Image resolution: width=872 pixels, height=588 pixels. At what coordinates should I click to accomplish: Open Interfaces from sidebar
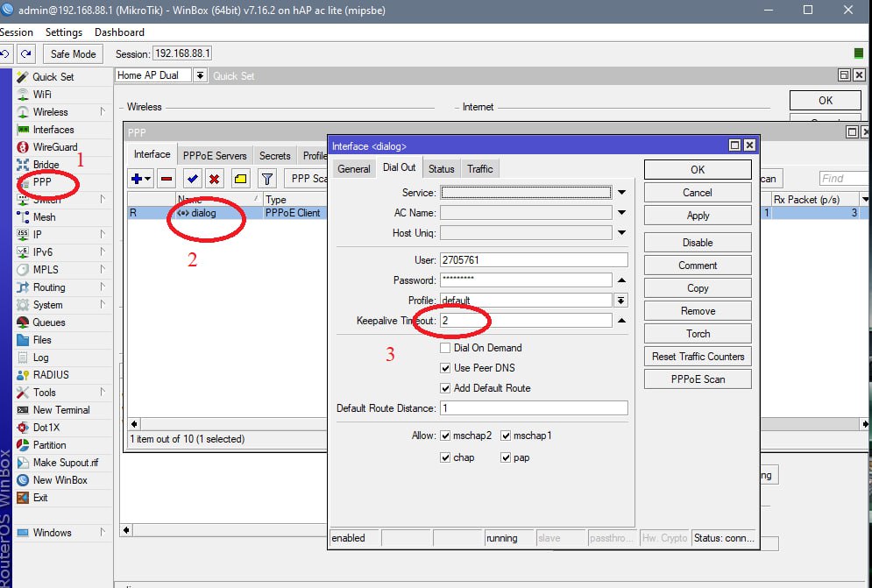53,130
